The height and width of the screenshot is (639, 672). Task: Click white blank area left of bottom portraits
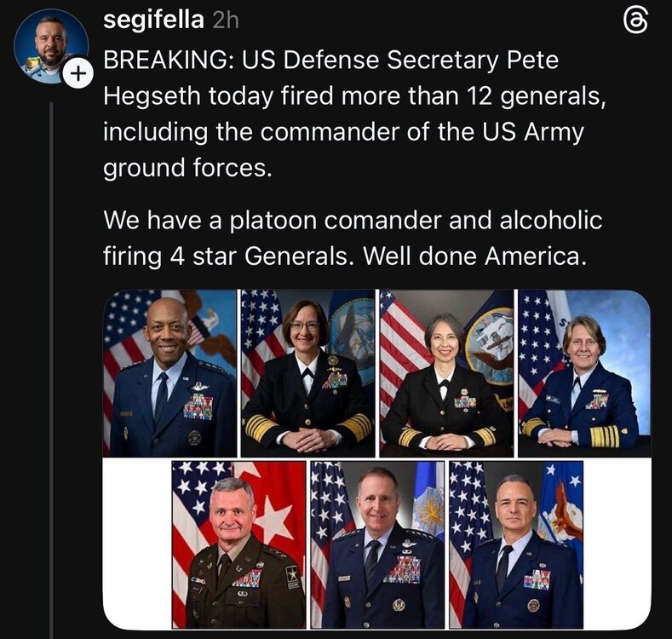136,545
